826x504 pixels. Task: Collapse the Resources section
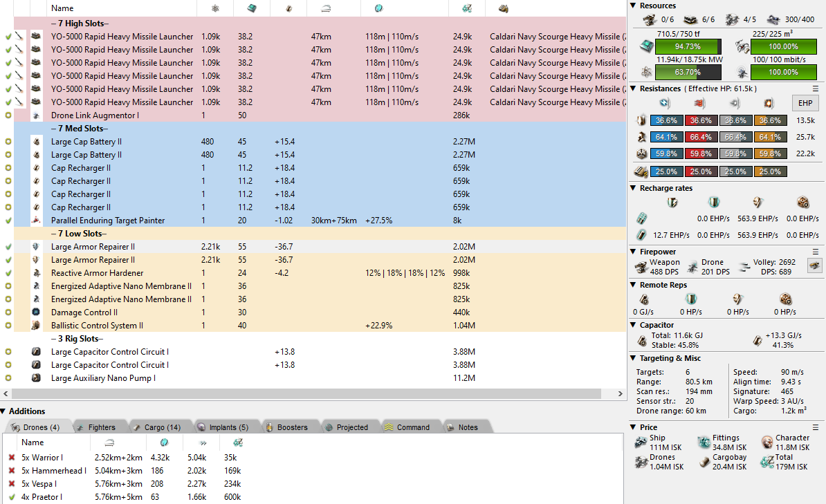(x=634, y=6)
